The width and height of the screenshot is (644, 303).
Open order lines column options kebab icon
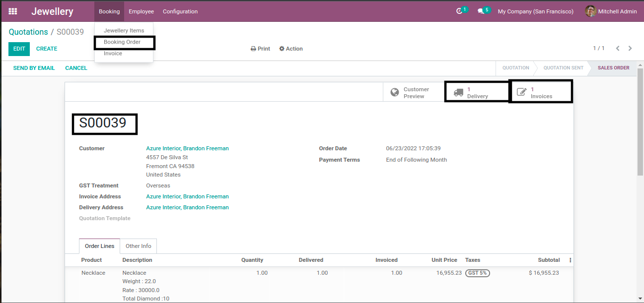click(570, 260)
